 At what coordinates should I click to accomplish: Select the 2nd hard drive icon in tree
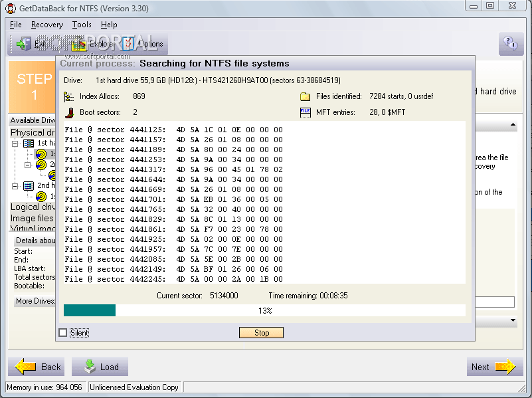(x=29, y=186)
